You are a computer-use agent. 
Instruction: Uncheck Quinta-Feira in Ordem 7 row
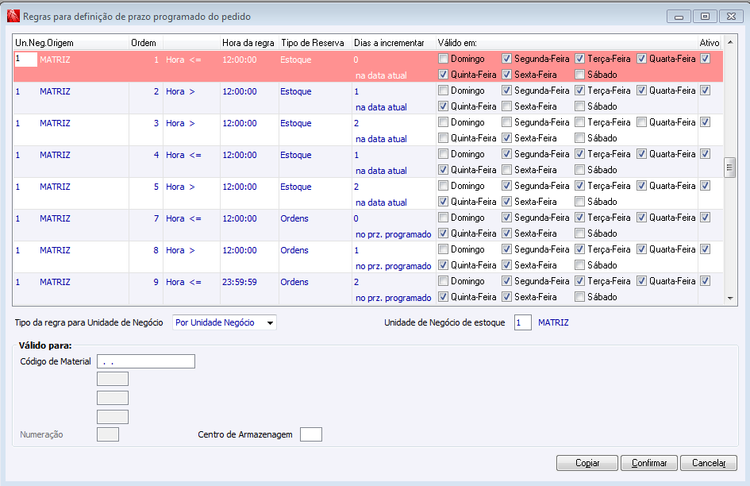coord(443,233)
